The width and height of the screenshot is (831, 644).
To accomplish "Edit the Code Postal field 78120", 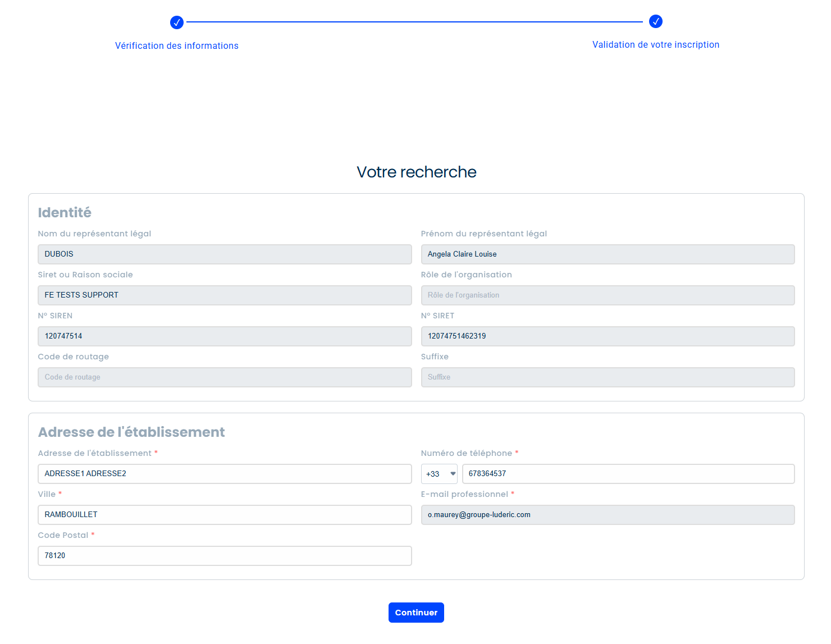I will pos(225,556).
